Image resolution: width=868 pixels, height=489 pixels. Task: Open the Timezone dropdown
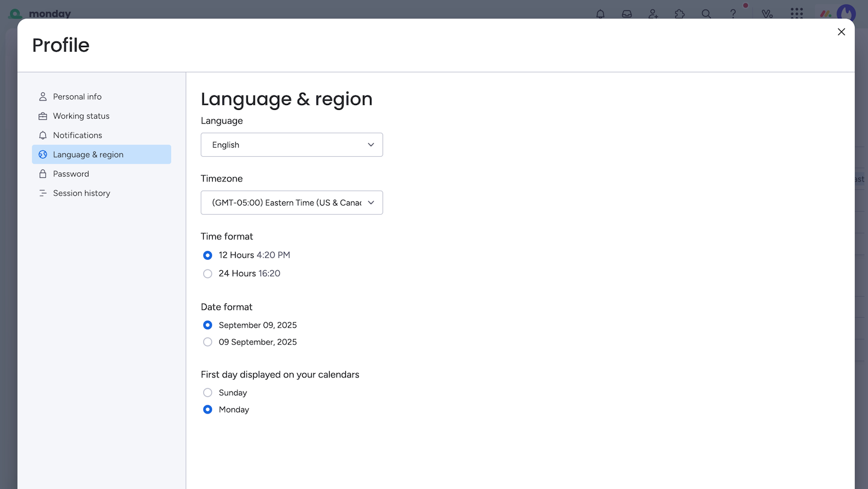coord(292,203)
